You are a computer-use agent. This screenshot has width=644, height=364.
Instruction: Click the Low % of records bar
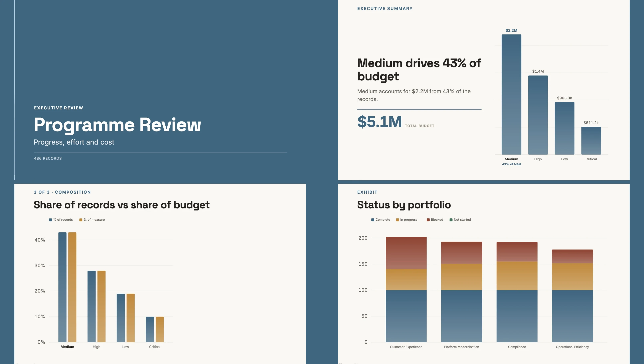pyautogui.click(x=121, y=318)
